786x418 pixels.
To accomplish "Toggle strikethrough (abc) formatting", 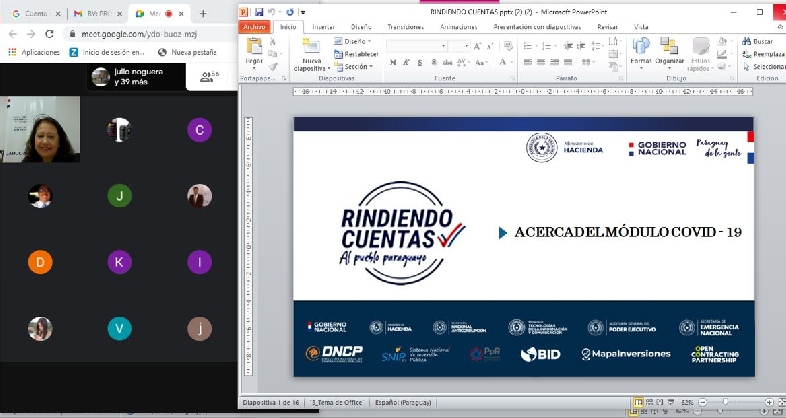I will (x=447, y=62).
